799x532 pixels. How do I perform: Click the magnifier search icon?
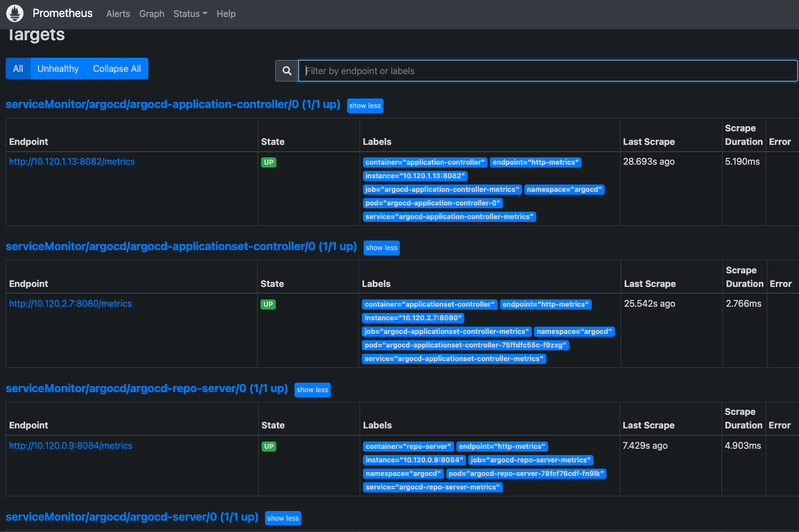click(x=287, y=71)
